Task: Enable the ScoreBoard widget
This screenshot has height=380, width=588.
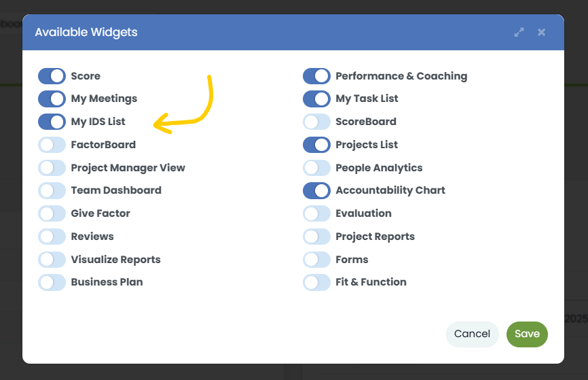Action: pyautogui.click(x=316, y=122)
